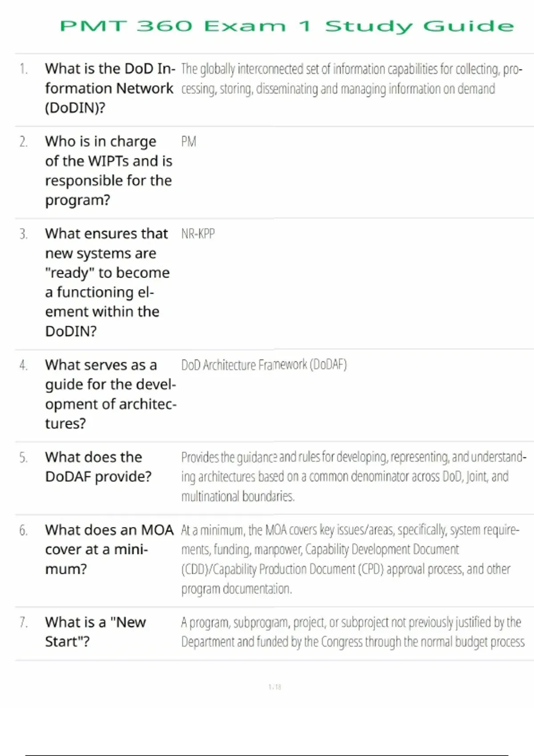
Task: Click the DoD Architecture Framework (DoDAF) answer
Action: click(264, 365)
